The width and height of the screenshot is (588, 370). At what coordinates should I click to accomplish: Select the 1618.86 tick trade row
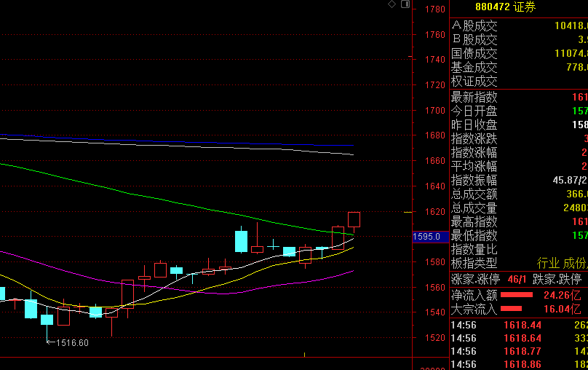pos(519,364)
